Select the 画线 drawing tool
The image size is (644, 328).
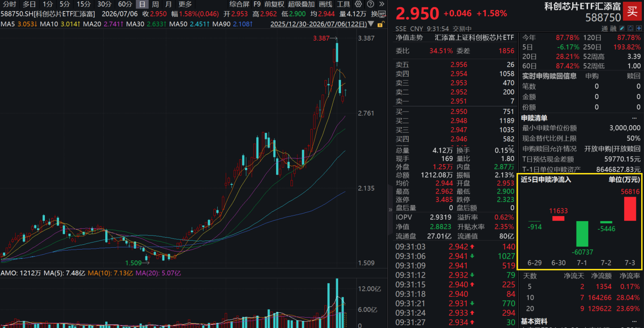[x=326, y=4]
